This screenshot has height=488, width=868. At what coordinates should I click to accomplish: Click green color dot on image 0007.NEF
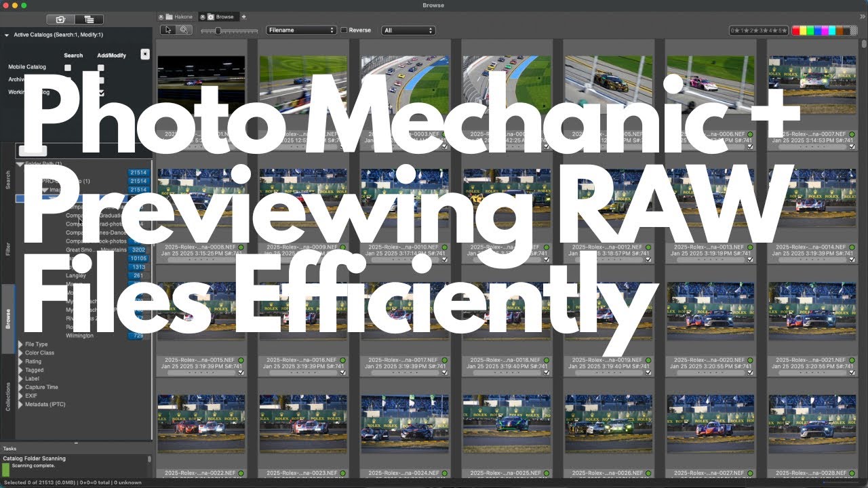pos(852,134)
